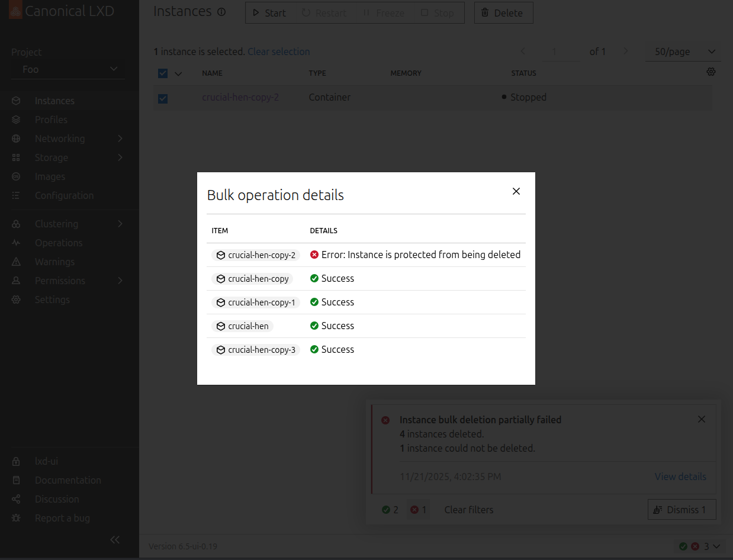Image resolution: width=733 pixels, height=560 pixels.
Task: Click the Clear selection link
Action: click(x=278, y=52)
